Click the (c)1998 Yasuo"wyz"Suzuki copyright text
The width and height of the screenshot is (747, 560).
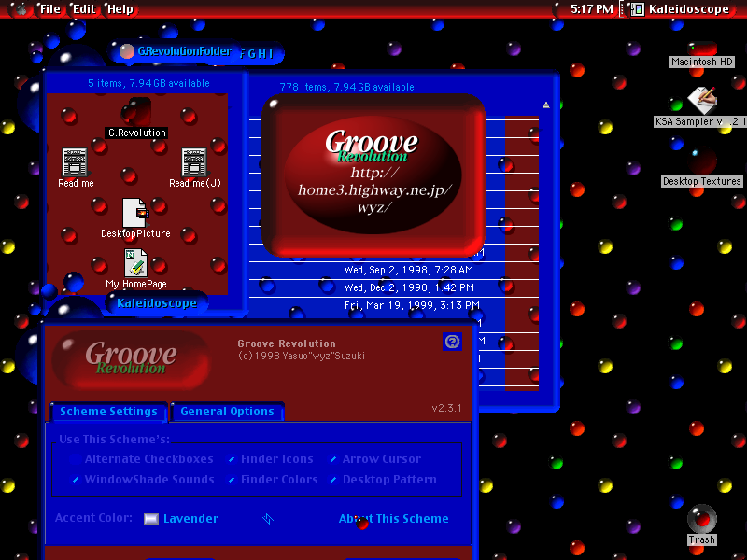click(x=302, y=356)
